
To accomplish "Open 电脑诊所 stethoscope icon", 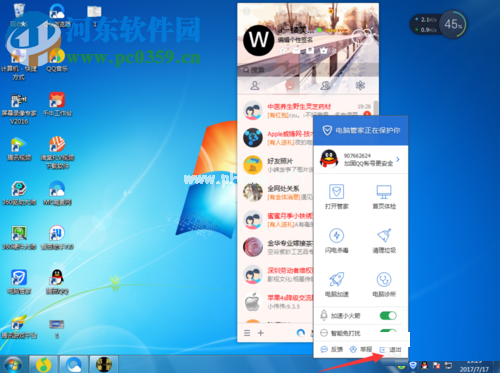I will pyautogui.click(x=384, y=279).
